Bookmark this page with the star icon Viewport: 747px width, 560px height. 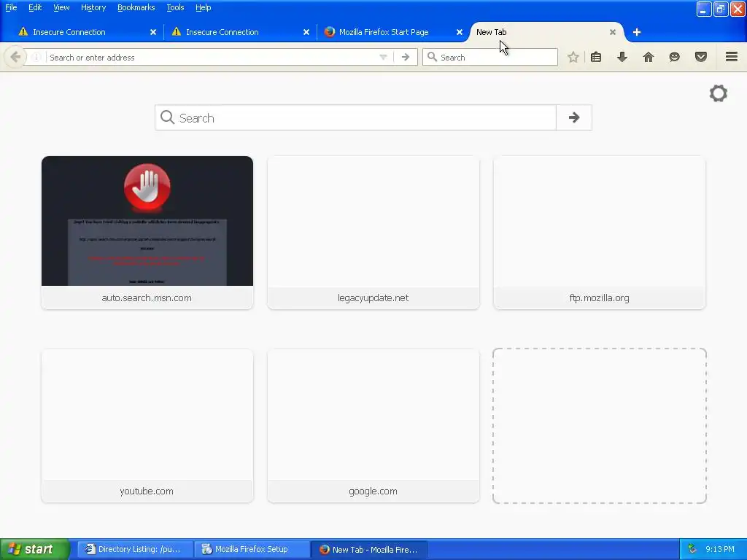(573, 57)
